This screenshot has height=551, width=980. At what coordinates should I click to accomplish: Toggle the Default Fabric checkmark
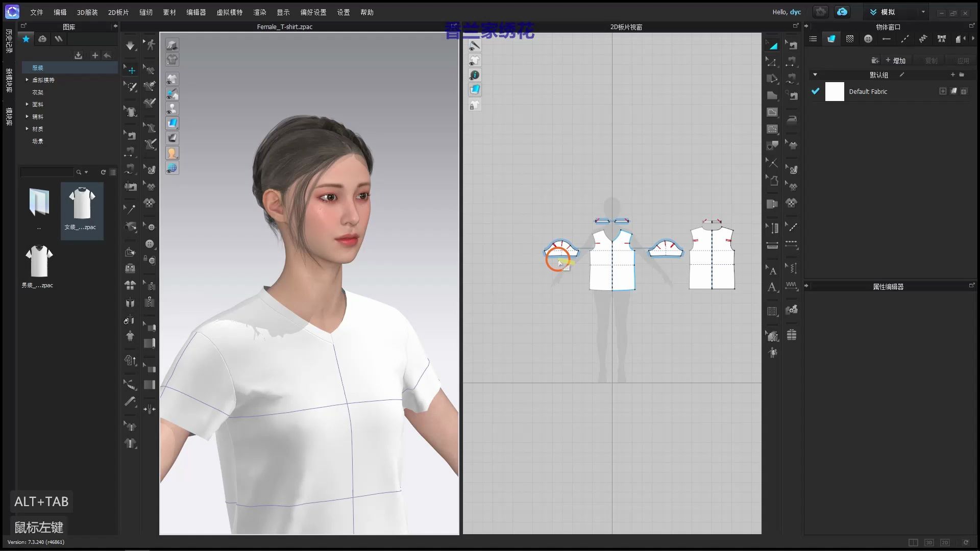coord(815,91)
